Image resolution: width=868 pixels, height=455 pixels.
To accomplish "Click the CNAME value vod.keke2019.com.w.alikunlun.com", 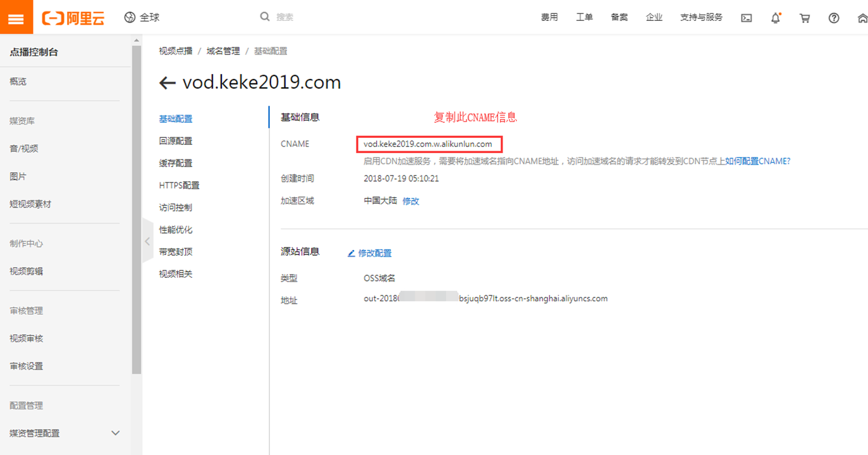I will pyautogui.click(x=428, y=144).
